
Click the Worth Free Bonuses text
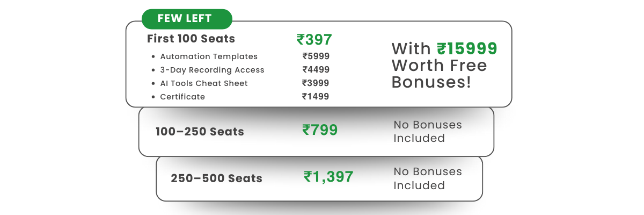[439, 74]
